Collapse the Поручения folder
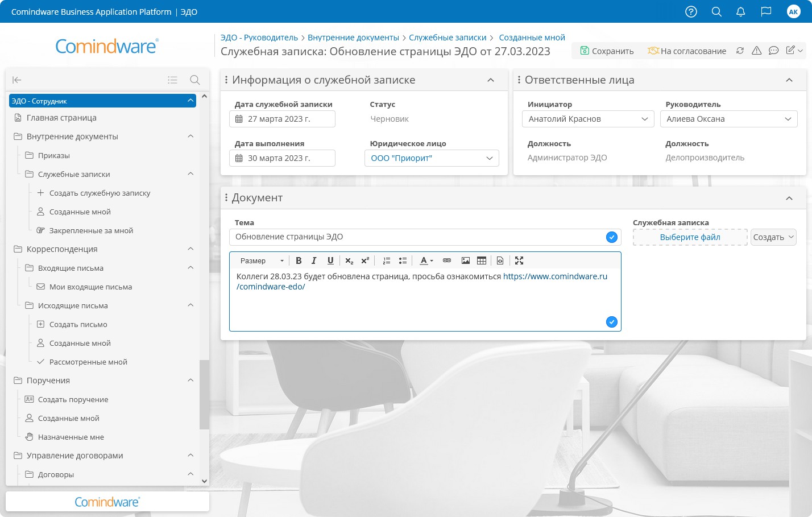The height and width of the screenshot is (517, 812). [x=190, y=380]
